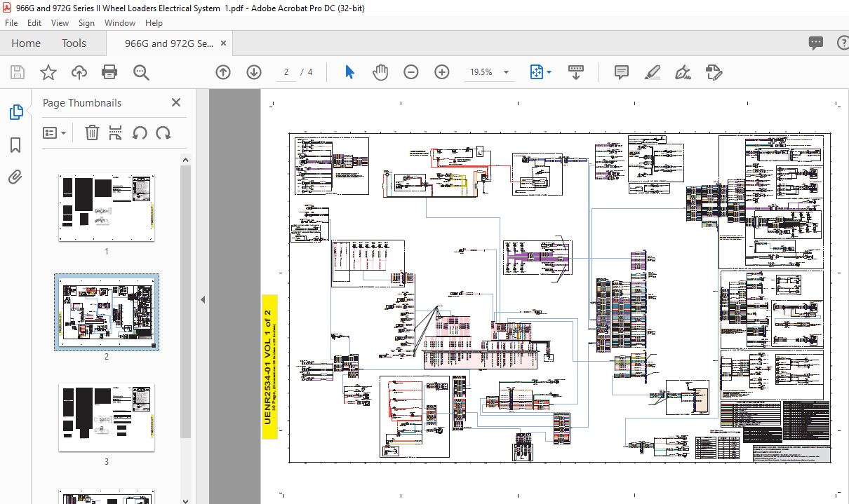Open the comments chat bubble icon

[815, 43]
